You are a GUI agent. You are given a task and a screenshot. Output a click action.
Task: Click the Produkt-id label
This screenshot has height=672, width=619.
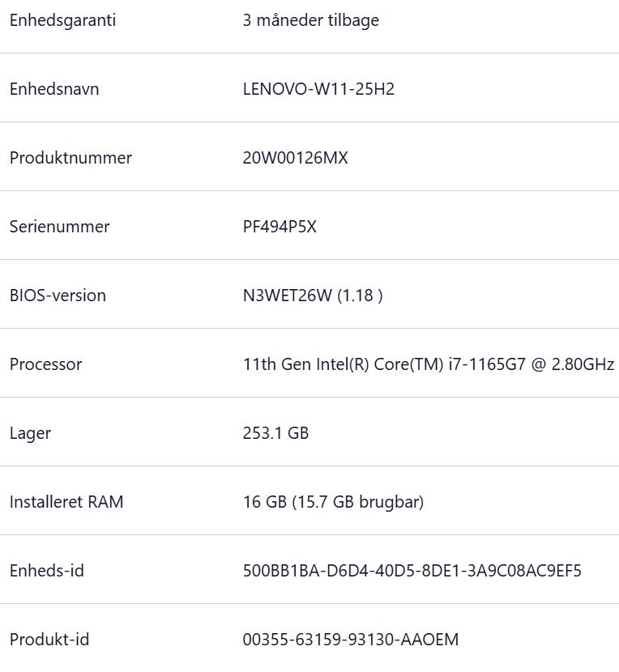(x=49, y=640)
